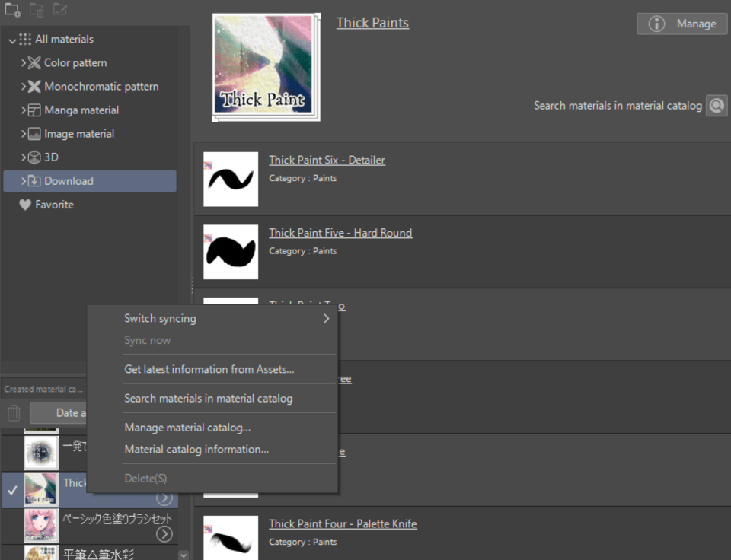Click the arrow on Thick Paints catalog row
This screenshot has height=560, width=731.
click(x=164, y=498)
